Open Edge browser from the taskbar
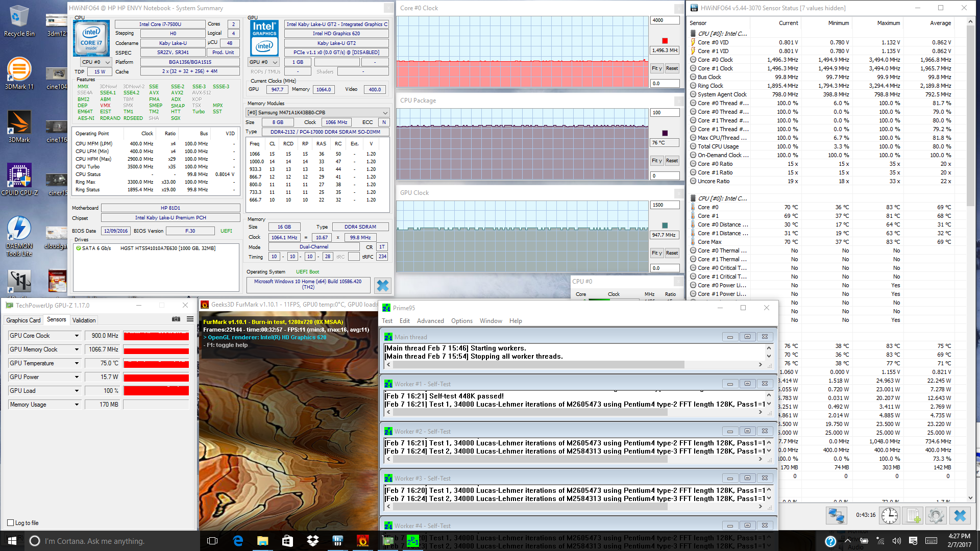This screenshot has height=551, width=980. pyautogui.click(x=238, y=541)
